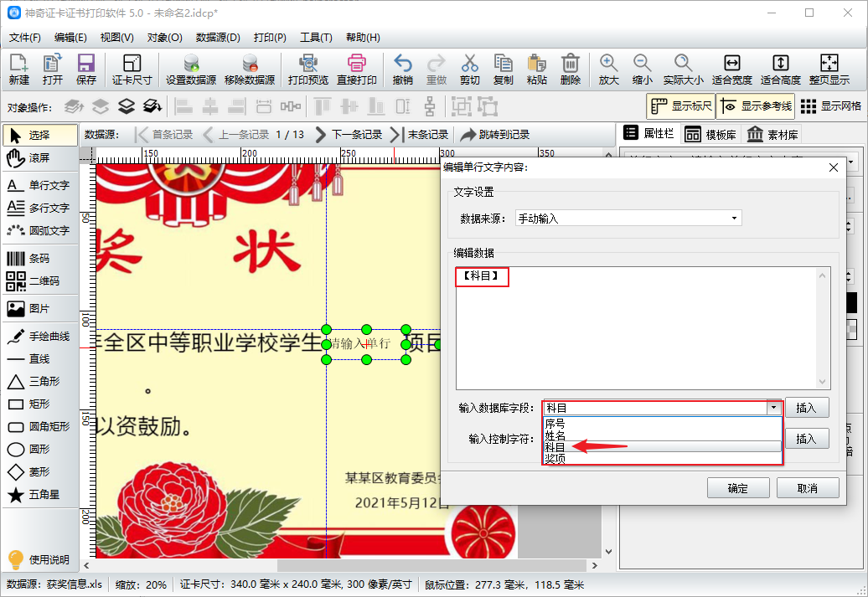
Task: Select 奖项 from the field list
Action: (x=662, y=459)
